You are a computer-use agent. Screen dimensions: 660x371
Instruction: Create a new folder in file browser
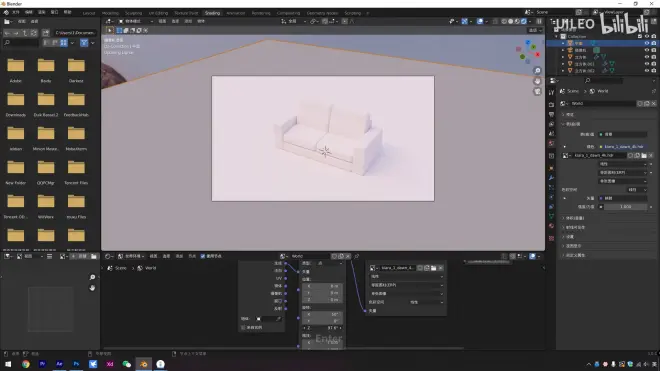(45, 33)
